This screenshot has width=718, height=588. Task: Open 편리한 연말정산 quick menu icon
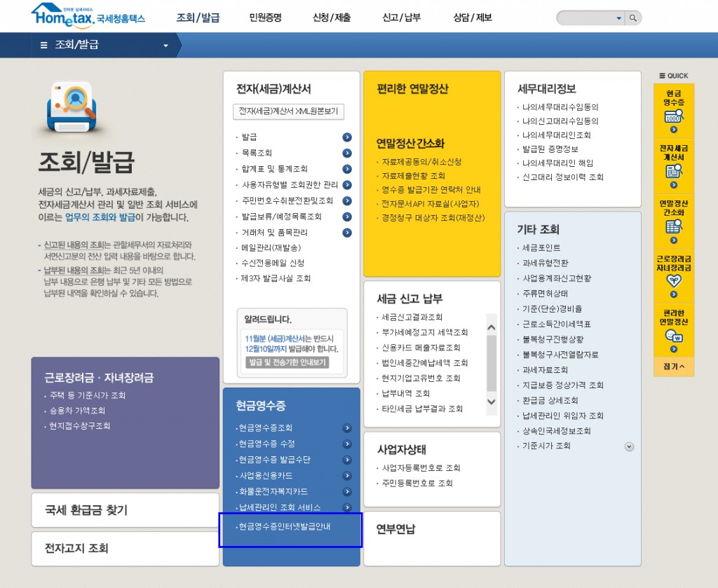(x=674, y=329)
